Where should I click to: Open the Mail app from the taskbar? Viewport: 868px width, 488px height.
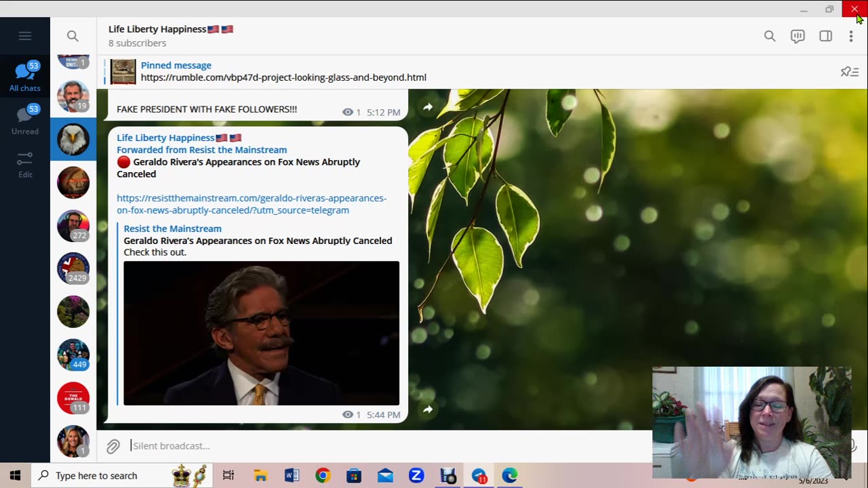(x=385, y=476)
